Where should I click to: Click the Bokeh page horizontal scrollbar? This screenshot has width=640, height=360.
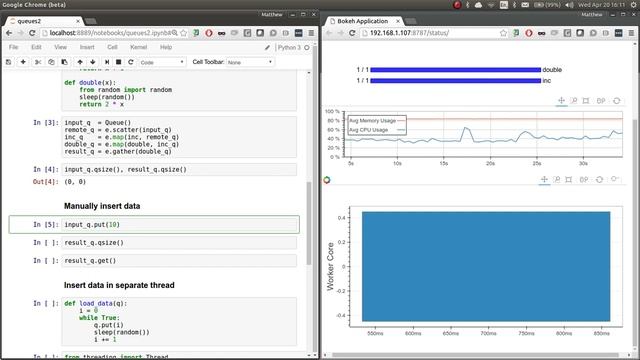coord(476,355)
